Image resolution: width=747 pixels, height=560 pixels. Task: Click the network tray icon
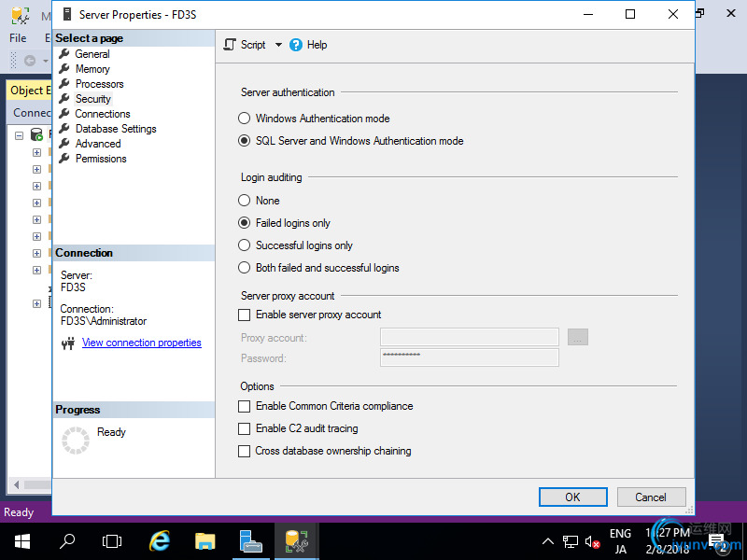[x=571, y=541]
